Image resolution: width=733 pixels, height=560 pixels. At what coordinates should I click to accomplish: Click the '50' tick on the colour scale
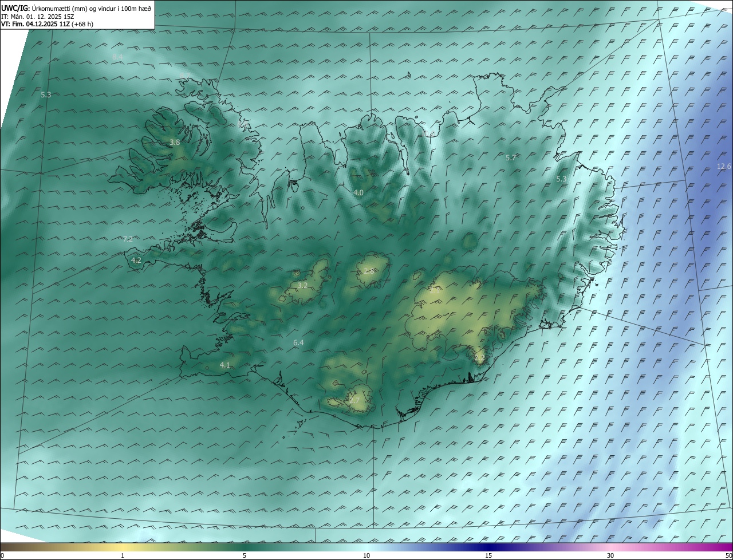point(728,555)
